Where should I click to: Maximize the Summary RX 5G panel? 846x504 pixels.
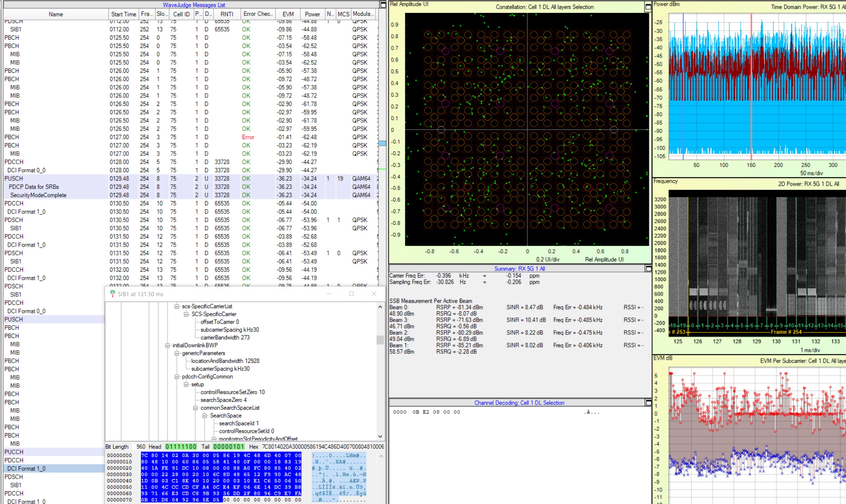(648, 269)
